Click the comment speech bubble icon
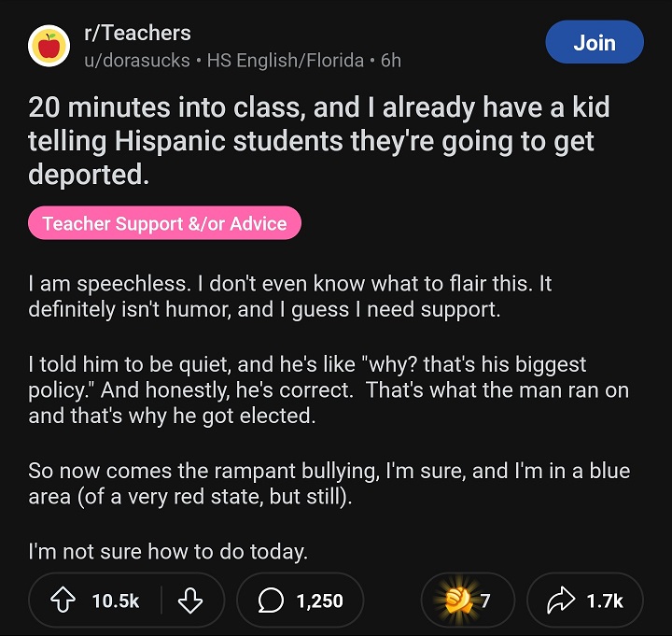The image size is (672, 636). click(272, 601)
